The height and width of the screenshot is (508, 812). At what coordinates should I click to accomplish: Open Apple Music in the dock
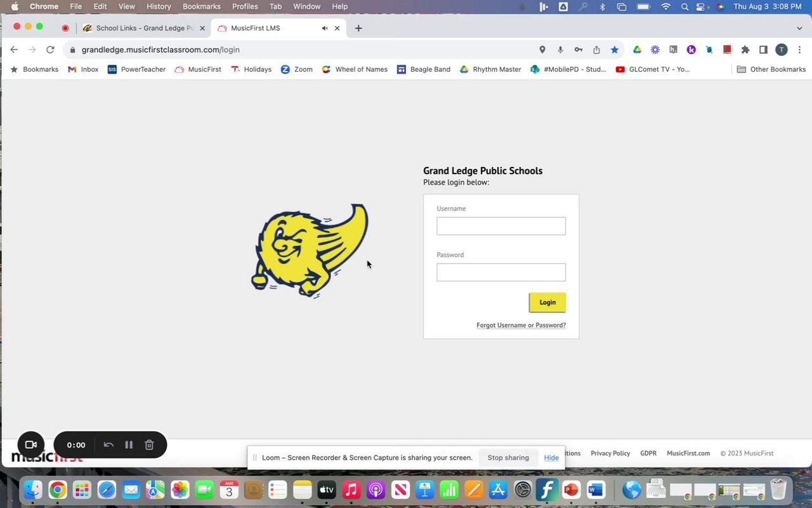coord(351,490)
